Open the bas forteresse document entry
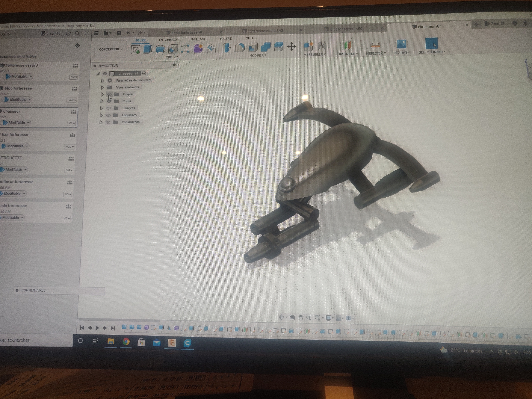Screen dimensions: 532x399 pyautogui.click(x=15, y=135)
